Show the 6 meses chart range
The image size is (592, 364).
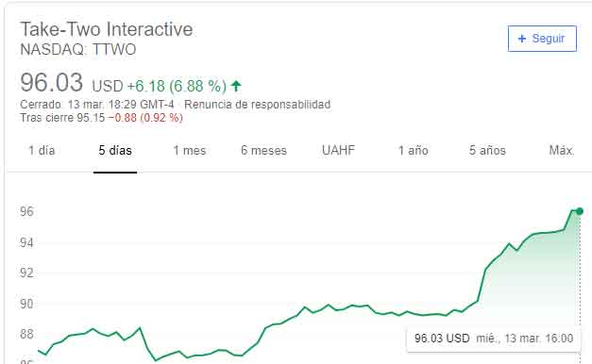pyautogui.click(x=264, y=151)
